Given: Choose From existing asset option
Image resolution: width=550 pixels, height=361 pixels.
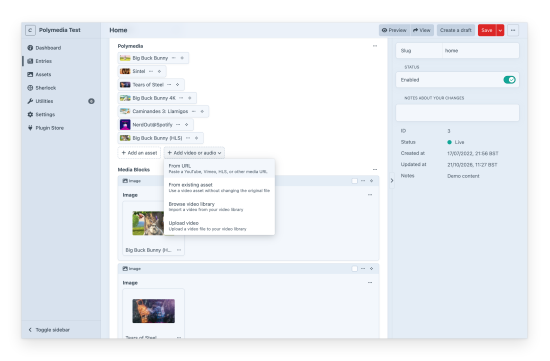Looking at the screenshot, I should 219,187.
